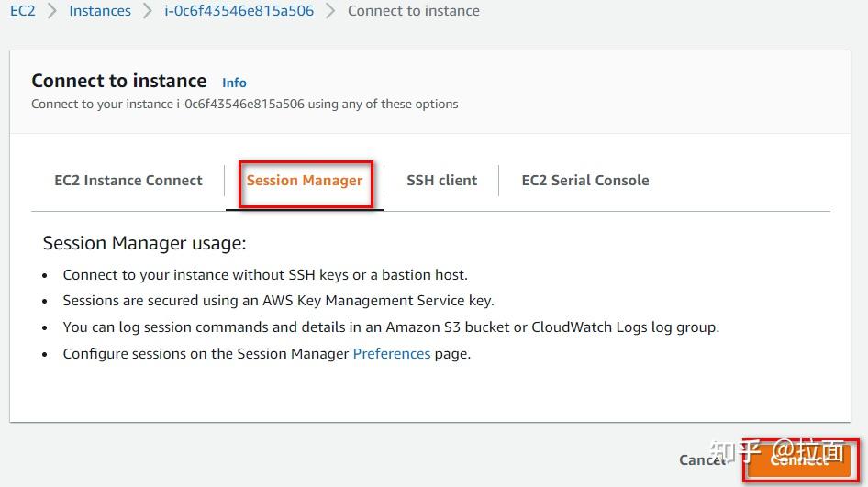The height and width of the screenshot is (487, 868).
Task: Open the EC2 Serial Console tab
Action: 584,181
